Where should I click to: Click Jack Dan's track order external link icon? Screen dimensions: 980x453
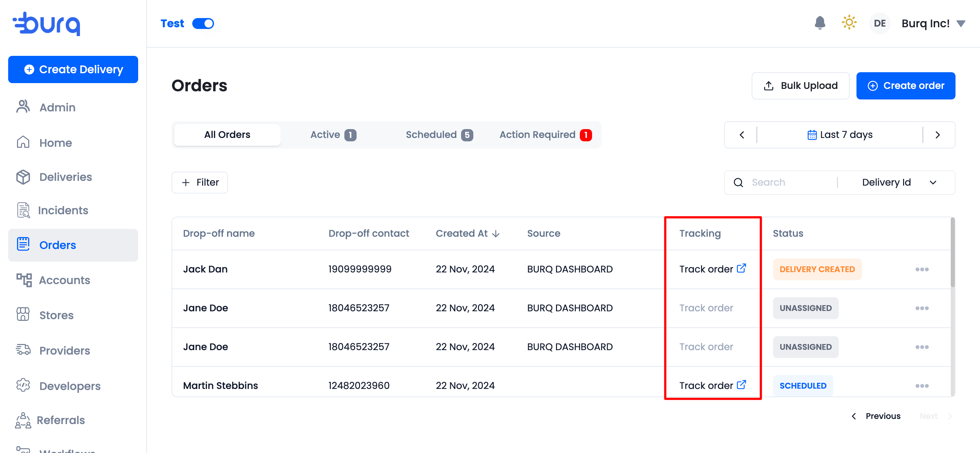coord(741,268)
